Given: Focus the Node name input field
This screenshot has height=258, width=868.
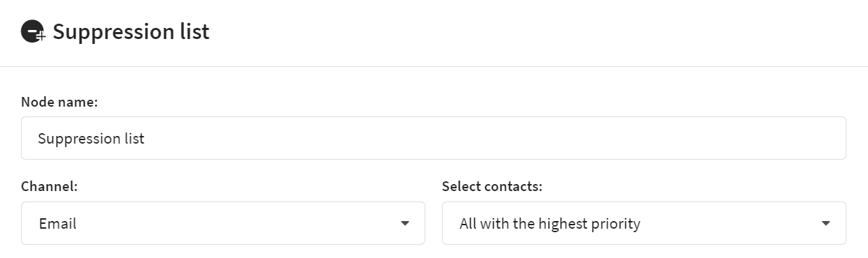Looking at the screenshot, I should click(434, 138).
